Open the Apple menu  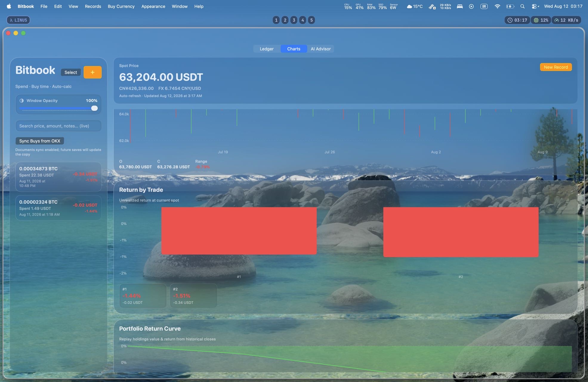tap(9, 6)
